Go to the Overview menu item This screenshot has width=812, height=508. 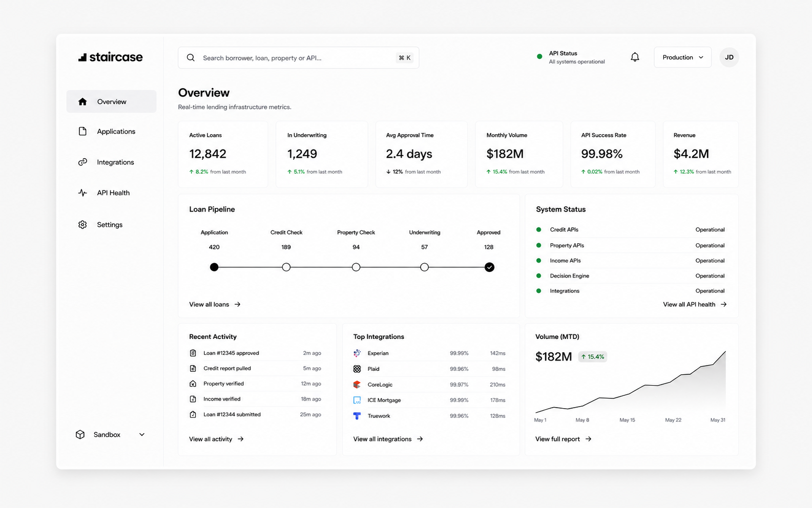pyautogui.click(x=111, y=101)
